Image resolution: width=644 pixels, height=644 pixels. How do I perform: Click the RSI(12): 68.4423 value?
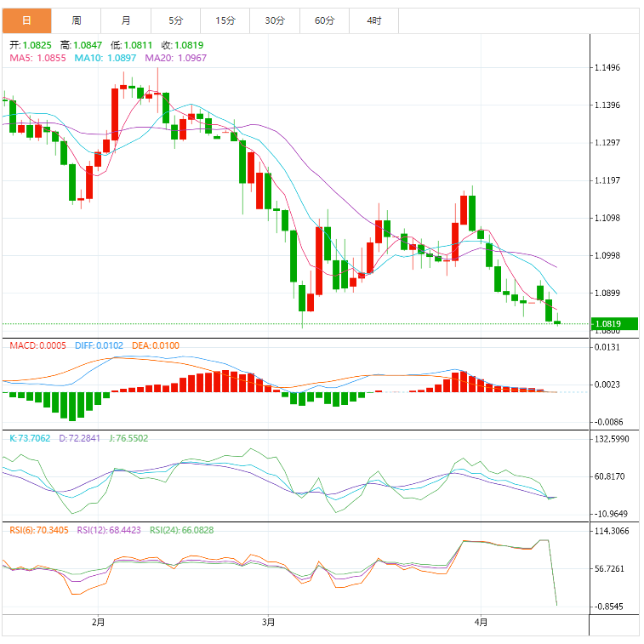[109, 530]
